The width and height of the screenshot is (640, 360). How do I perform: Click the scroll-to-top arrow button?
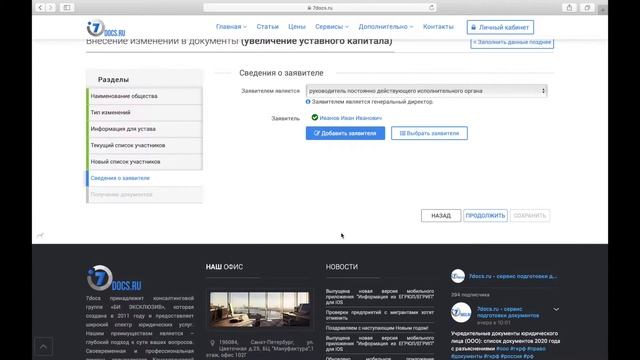tap(43, 347)
